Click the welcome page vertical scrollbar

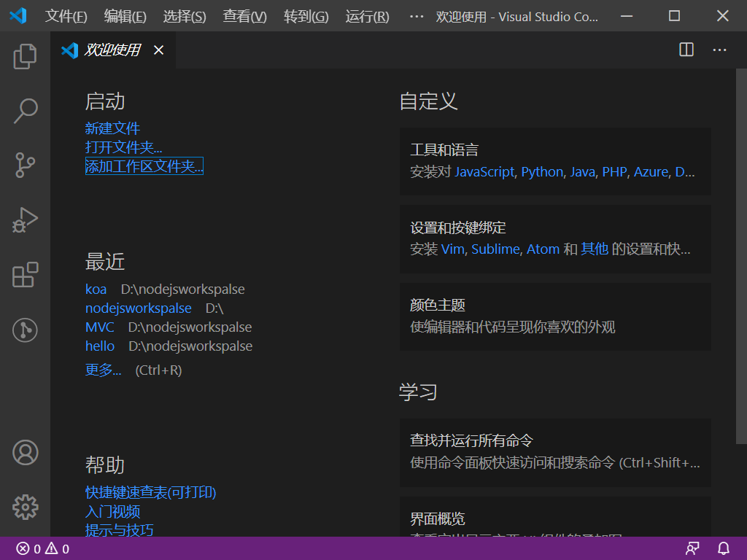(741, 256)
